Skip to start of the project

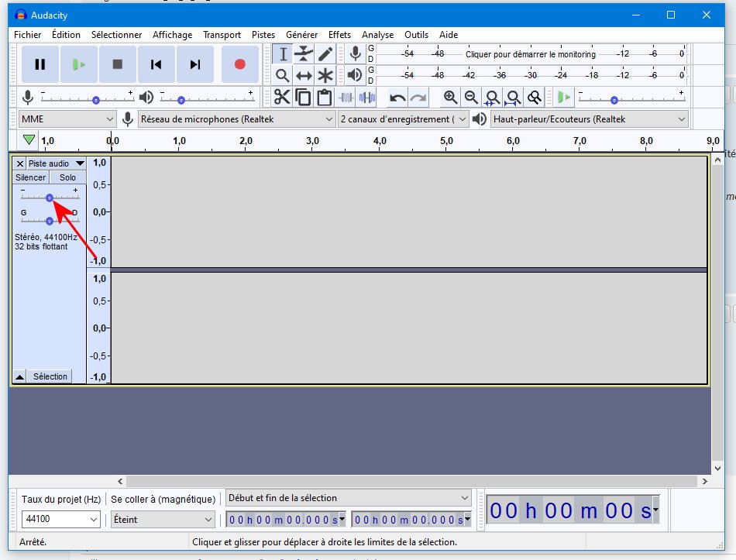click(x=156, y=64)
